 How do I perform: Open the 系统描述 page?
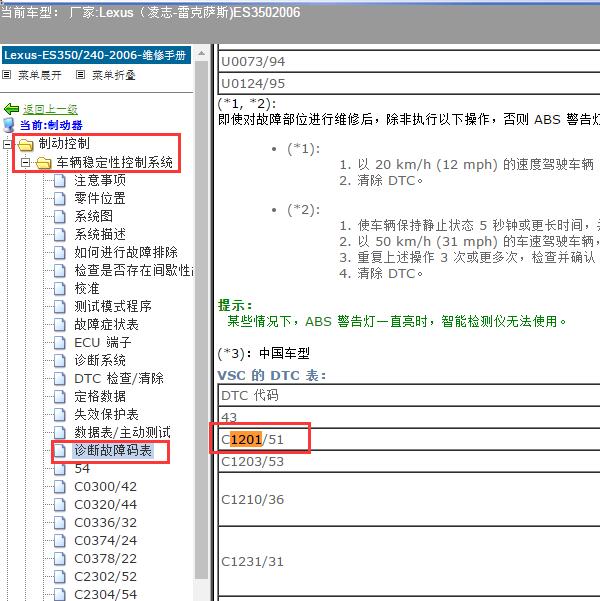click(100, 234)
